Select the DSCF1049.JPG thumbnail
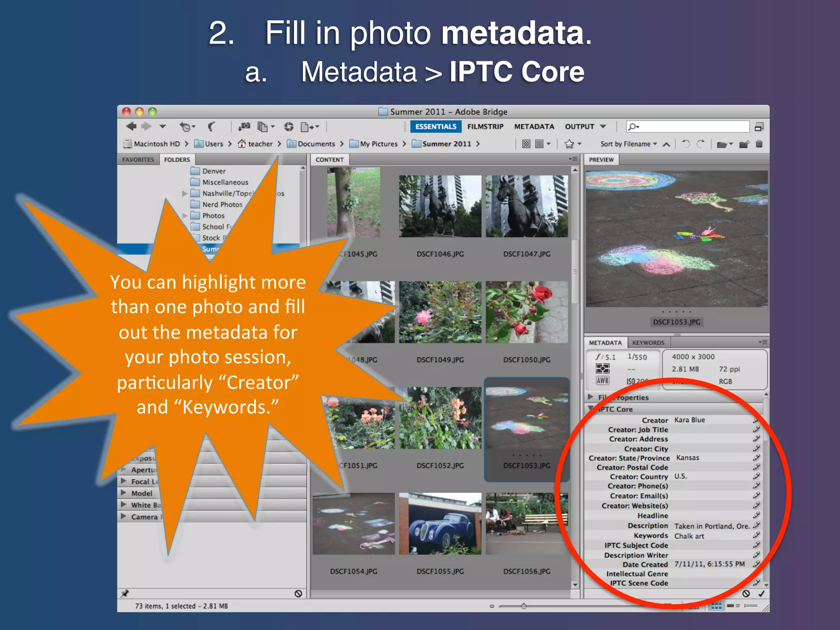 pos(440,312)
